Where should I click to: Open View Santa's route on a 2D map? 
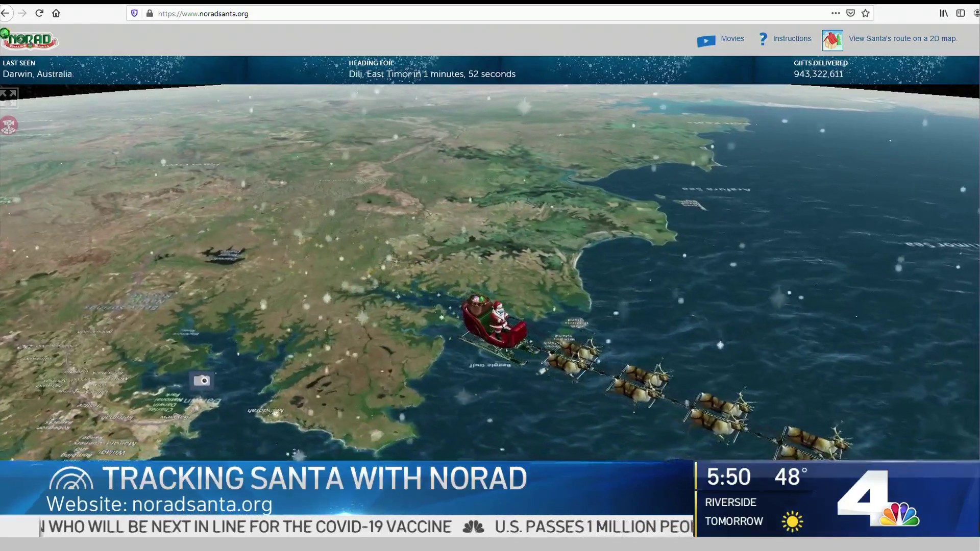pos(903,39)
